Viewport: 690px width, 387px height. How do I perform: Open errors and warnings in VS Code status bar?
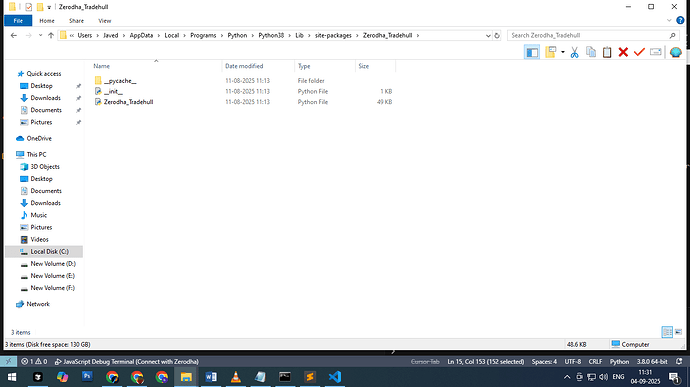pos(34,361)
